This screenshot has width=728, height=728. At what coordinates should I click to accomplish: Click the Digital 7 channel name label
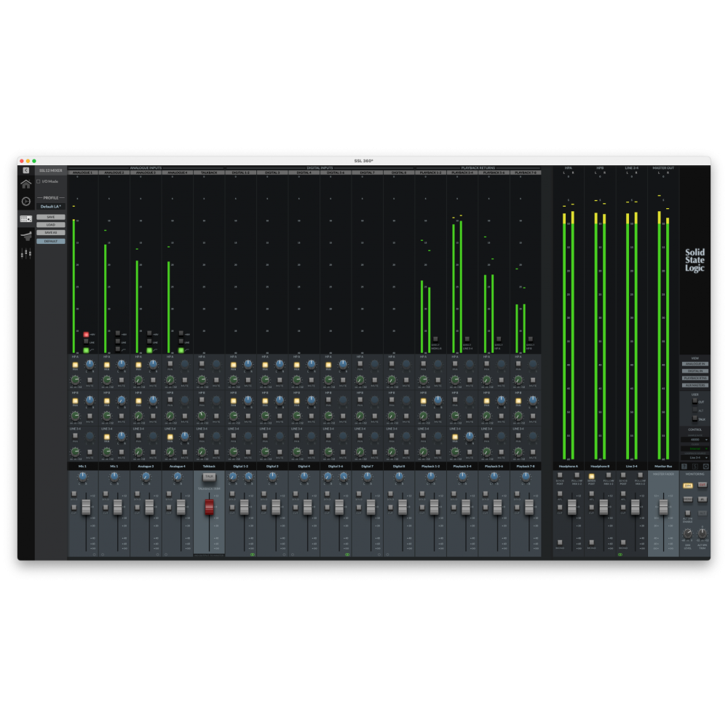click(x=367, y=466)
